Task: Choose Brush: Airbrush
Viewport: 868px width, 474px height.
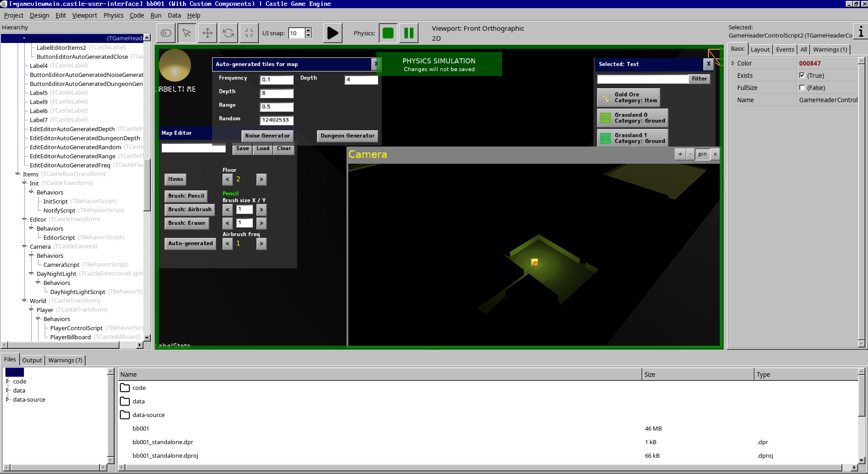Action: 190,210
